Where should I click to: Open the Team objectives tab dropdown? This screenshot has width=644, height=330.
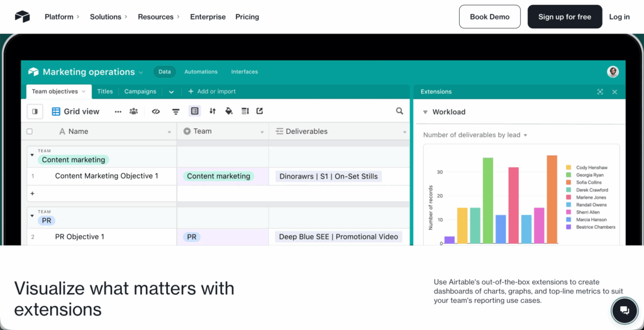(83, 92)
